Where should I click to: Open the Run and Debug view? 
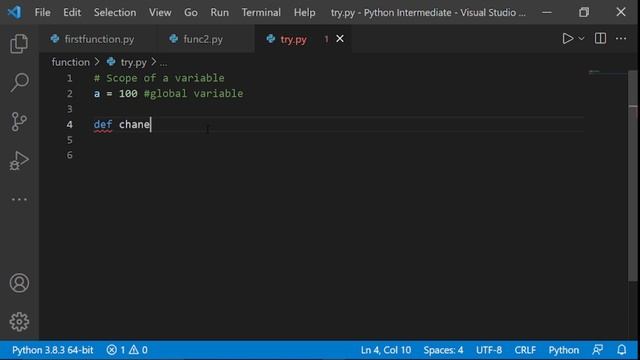click(19, 160)
